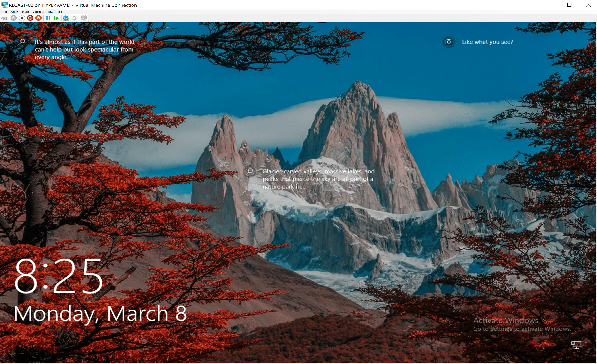Create a checkpoint using toolbar icon

point(66,18)
